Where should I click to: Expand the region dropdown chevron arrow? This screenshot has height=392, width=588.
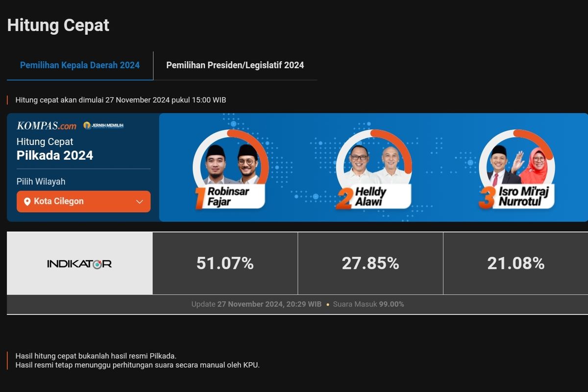coord(139,201)
